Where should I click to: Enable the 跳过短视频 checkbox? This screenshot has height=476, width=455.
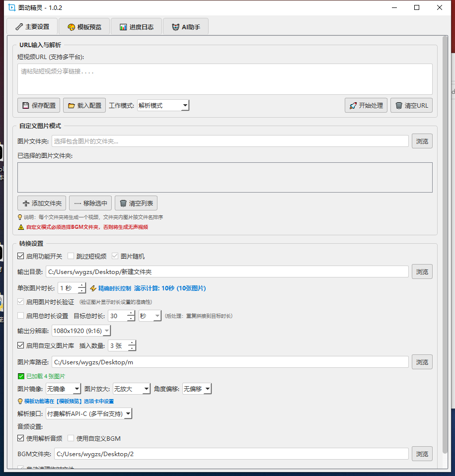coord(71,256)
